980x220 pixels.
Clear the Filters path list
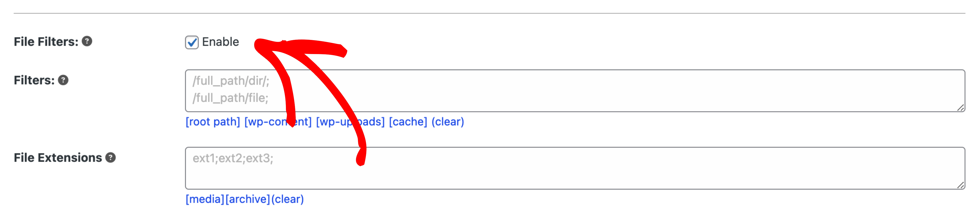click(447, 121)
